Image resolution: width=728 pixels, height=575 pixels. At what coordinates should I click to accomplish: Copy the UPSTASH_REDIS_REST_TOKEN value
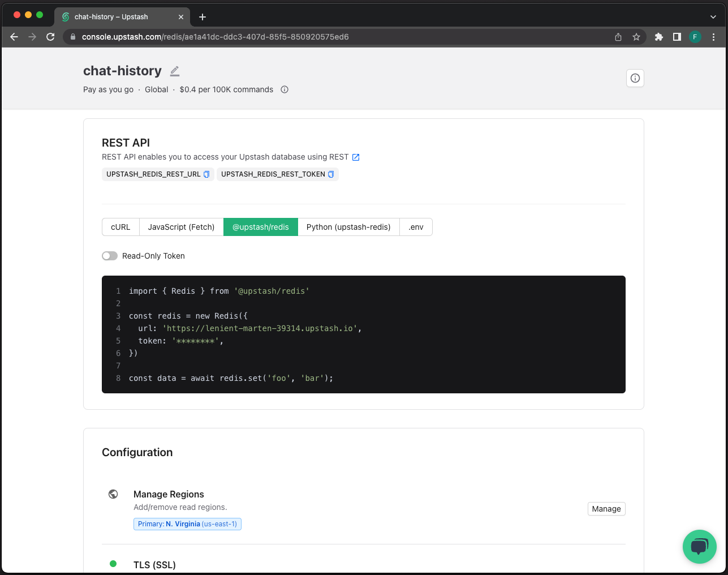[331, 174]
